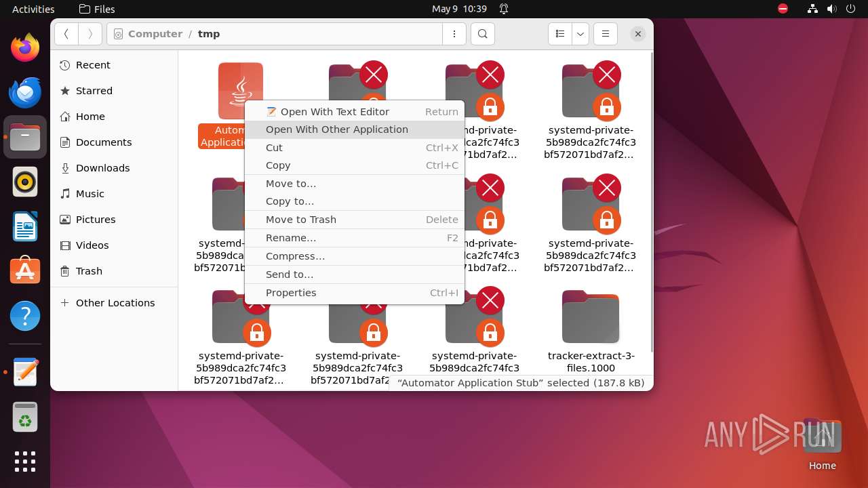The image size is (868, 488).
Task: Go forward with the forward arrow
Action: pos(90,34)
